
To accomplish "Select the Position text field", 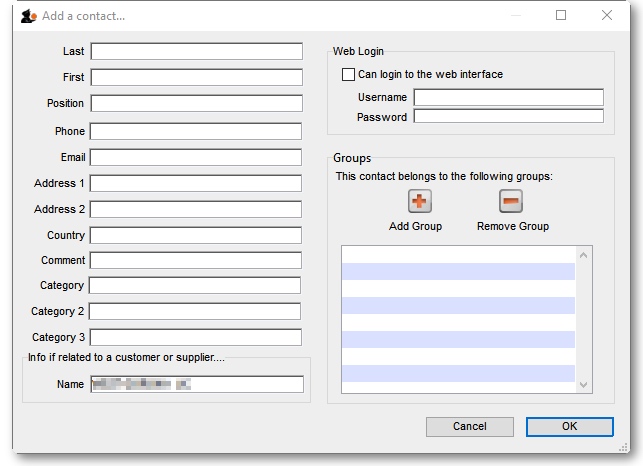I will pyautogui.click(x=196, y=103).
